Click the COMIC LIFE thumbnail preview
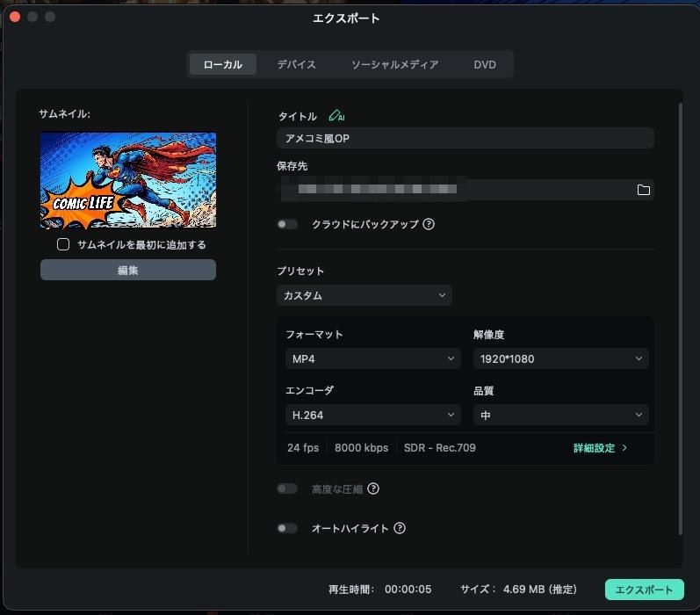The width and height of the screenshot is (700, 615). pos(128,180)
